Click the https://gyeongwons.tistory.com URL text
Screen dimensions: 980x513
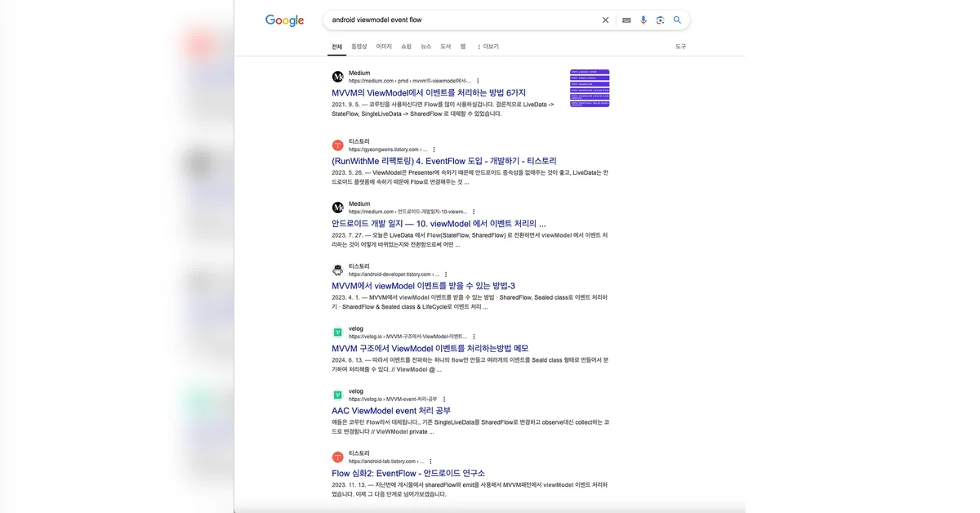[388, 149]
